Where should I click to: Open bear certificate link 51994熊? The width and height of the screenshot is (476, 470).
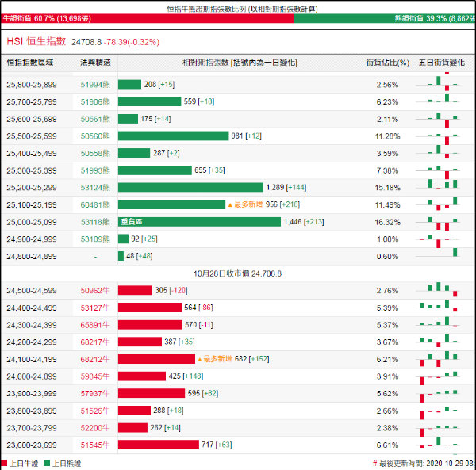tap(95, 85)
